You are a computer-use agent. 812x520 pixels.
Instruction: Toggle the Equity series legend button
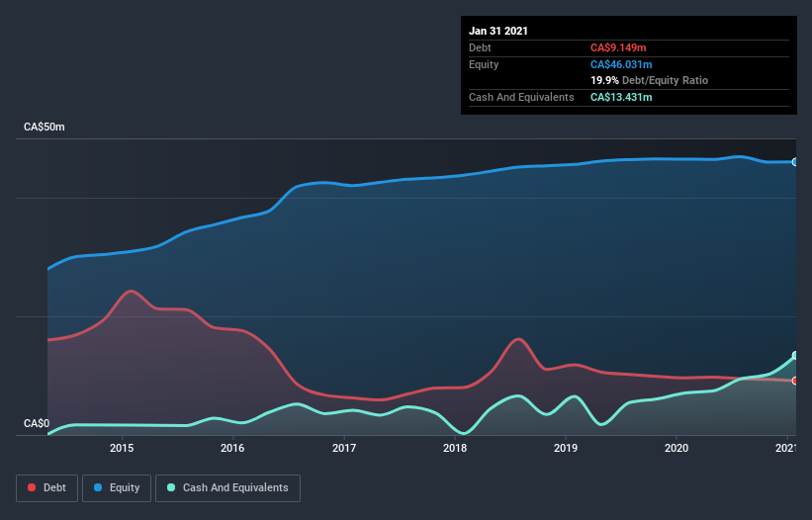(117, 488)
